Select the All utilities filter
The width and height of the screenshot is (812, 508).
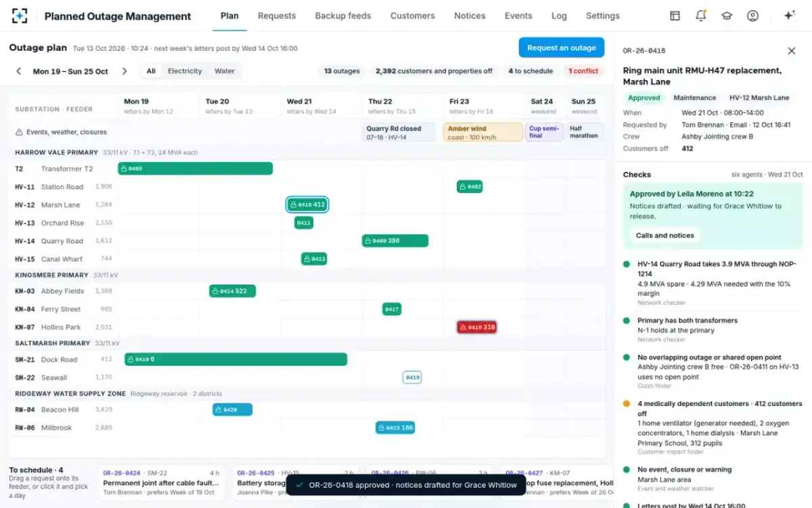pos(151,71)
